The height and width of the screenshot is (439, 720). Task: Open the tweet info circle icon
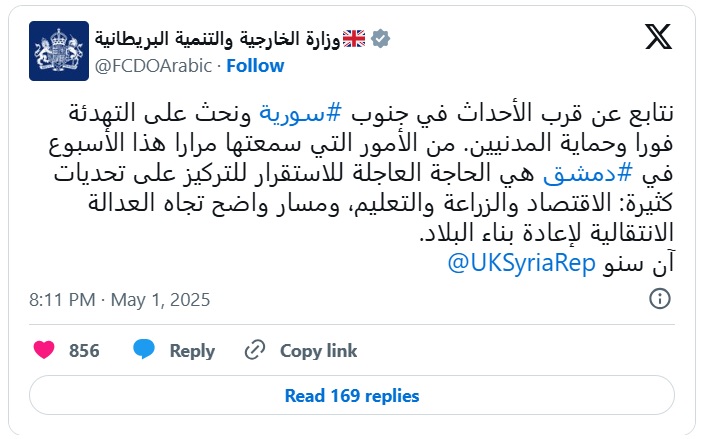click(x=660, y=299)
